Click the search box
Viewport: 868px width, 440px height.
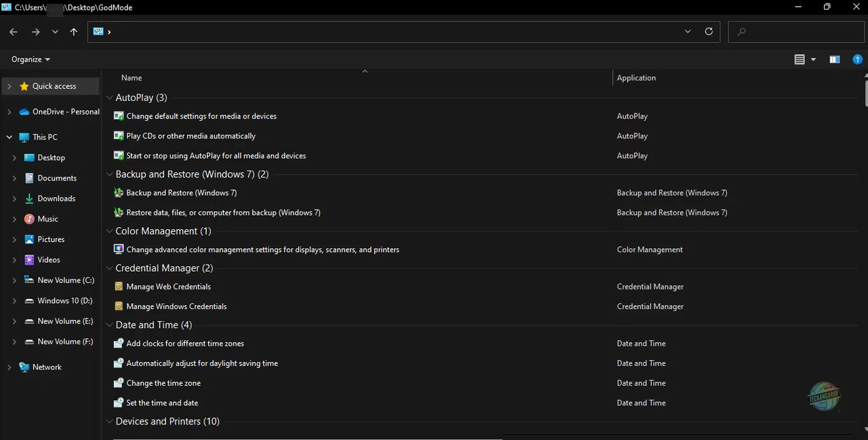pos(795,31)
